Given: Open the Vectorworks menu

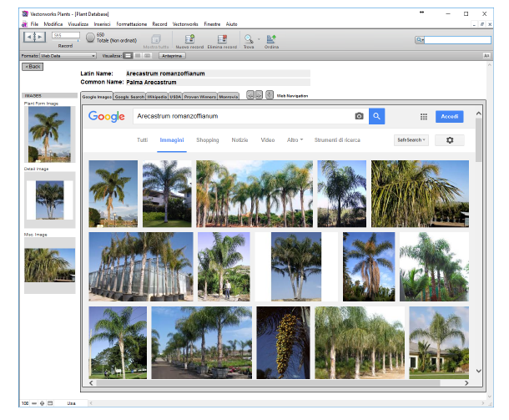Looking at the screenshot, I should (185, 24).
